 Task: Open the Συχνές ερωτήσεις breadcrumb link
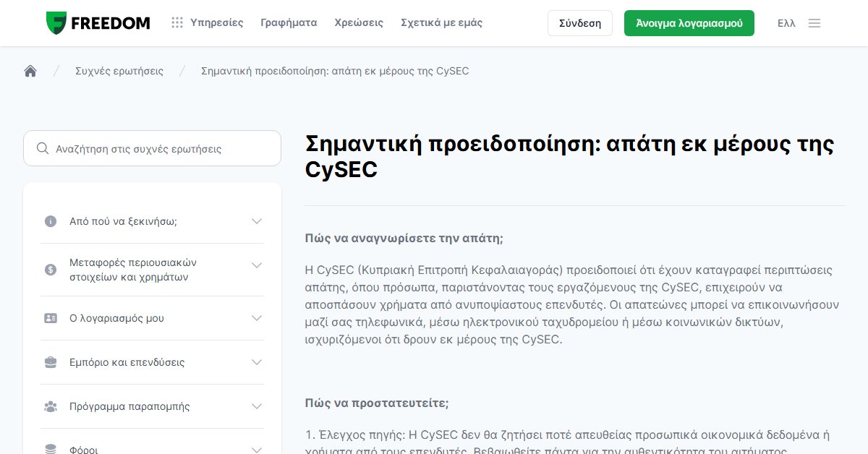[x=119, y=71]
